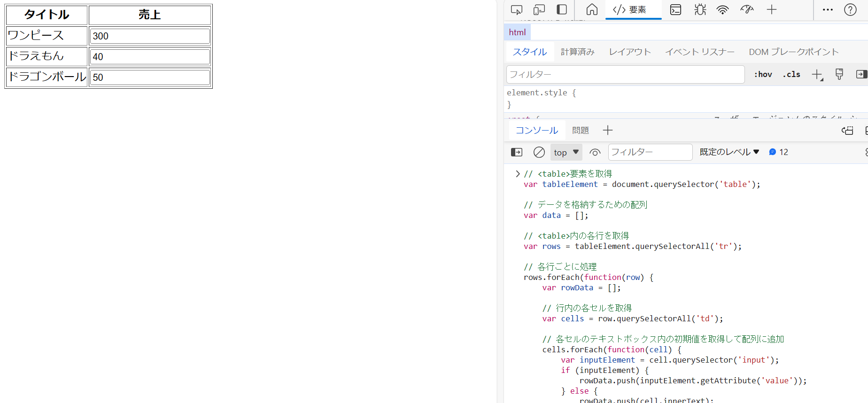868x403 pixels.
Task: Add a drawer tool with plus icon
Action: (x=608, y=130)
